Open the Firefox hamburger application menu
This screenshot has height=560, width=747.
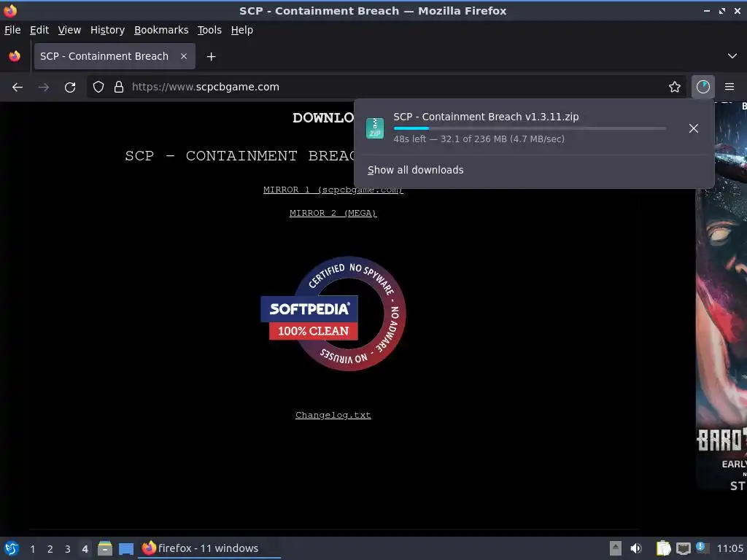tap(729, 87)
